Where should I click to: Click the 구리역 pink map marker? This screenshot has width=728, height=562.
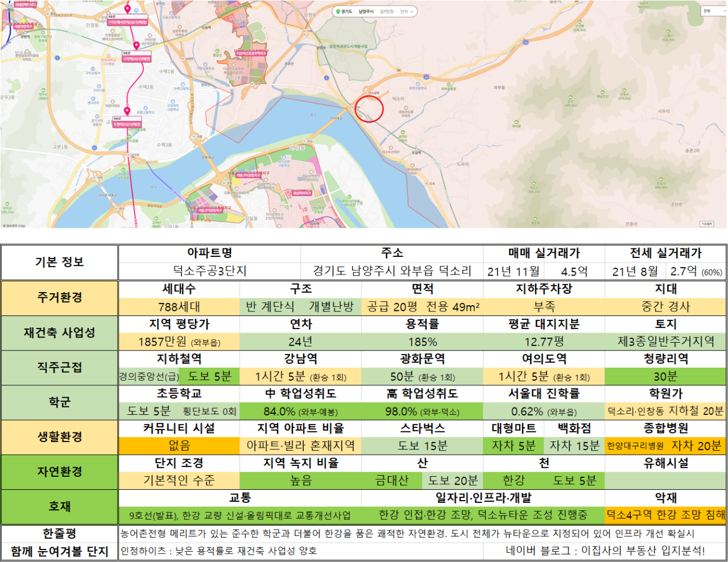click(136, 45)
